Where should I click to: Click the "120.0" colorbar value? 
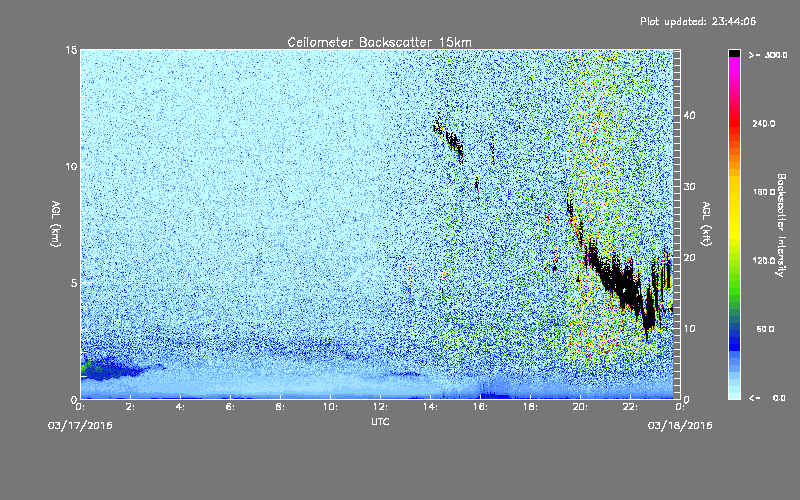coord(764,260)
